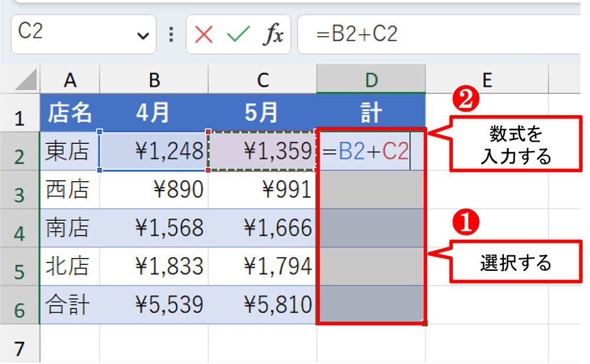Viewport: 590px width, 364px height.
Task: Click the cell with ¥1,248
Action: (154, 151)
